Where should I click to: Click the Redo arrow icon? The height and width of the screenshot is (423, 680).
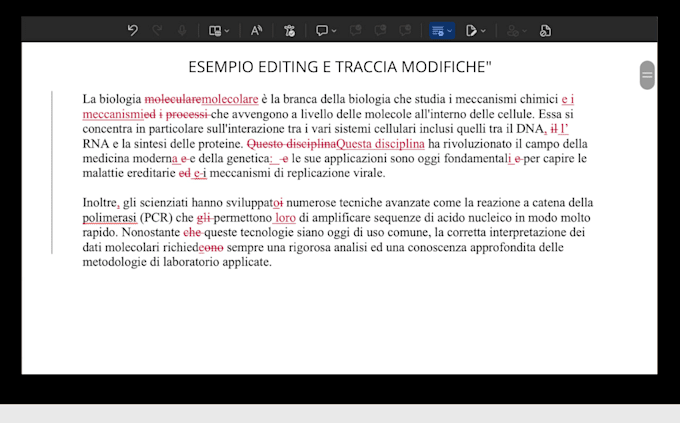pyautogui.click(x=157, y=30)
